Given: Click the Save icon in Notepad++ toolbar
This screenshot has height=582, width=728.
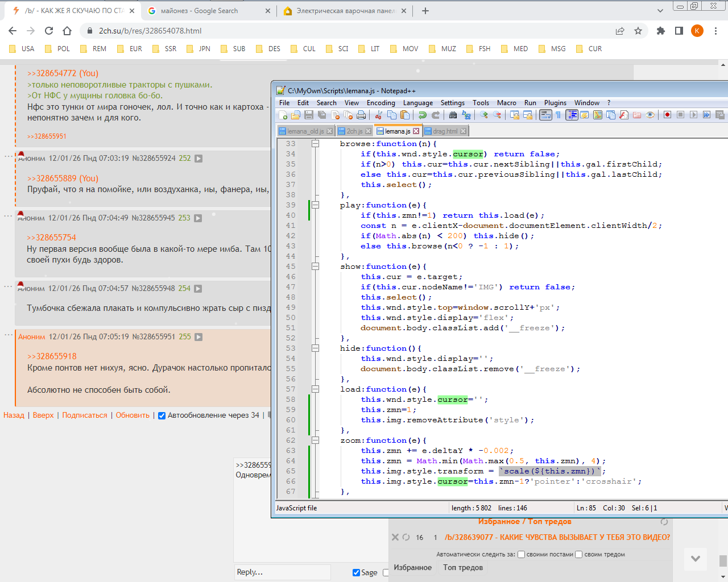Looking at the screenshot, I should (x=309, y=115).
